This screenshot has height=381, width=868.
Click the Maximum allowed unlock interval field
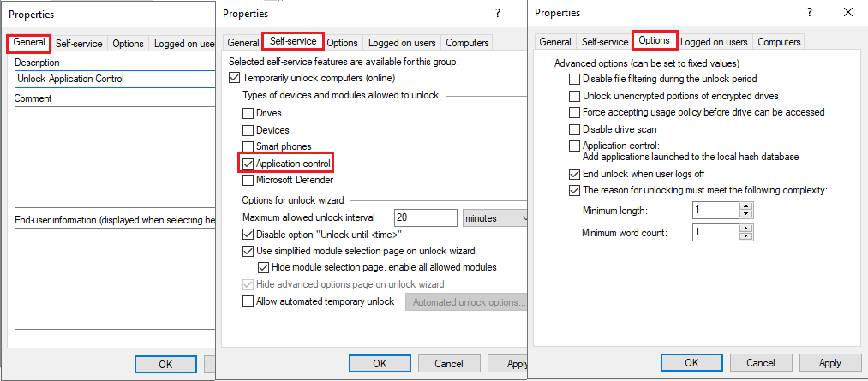[424, 218]
